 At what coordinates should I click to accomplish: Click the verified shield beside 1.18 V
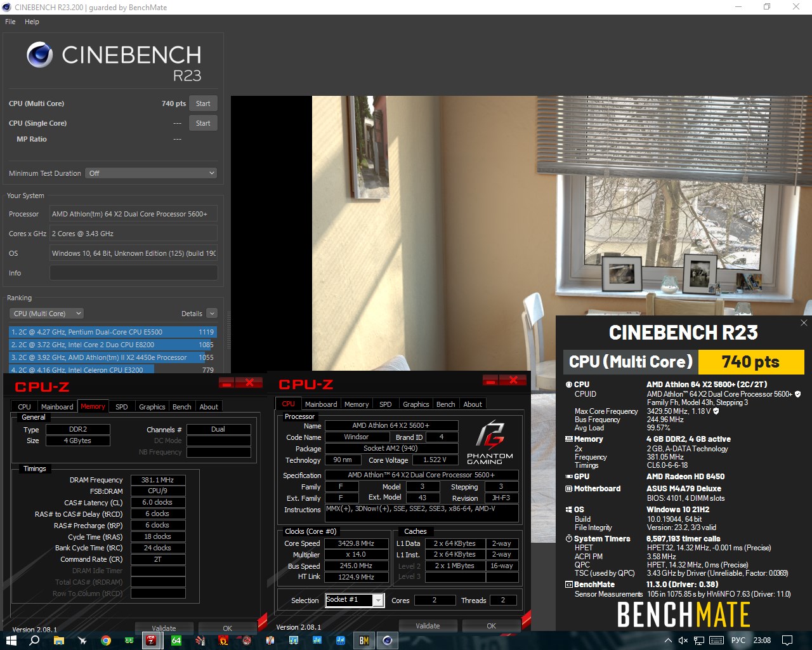(716, 411)
